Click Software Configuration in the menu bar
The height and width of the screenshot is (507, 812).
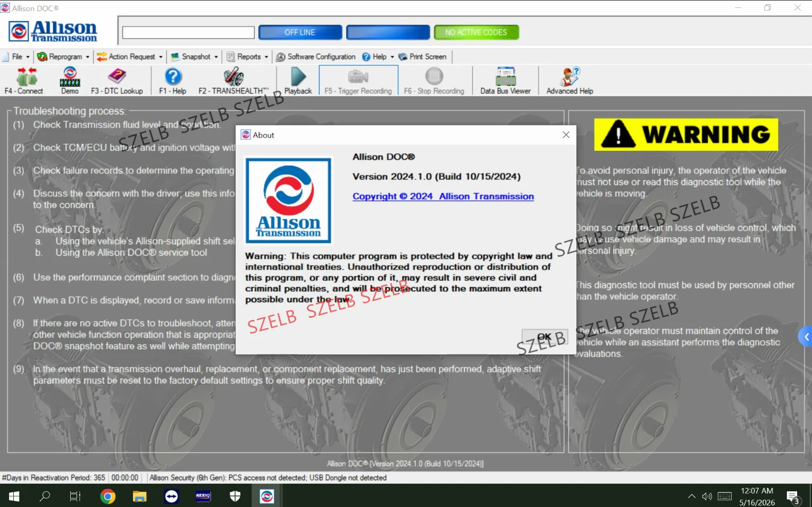coord(316,57)
